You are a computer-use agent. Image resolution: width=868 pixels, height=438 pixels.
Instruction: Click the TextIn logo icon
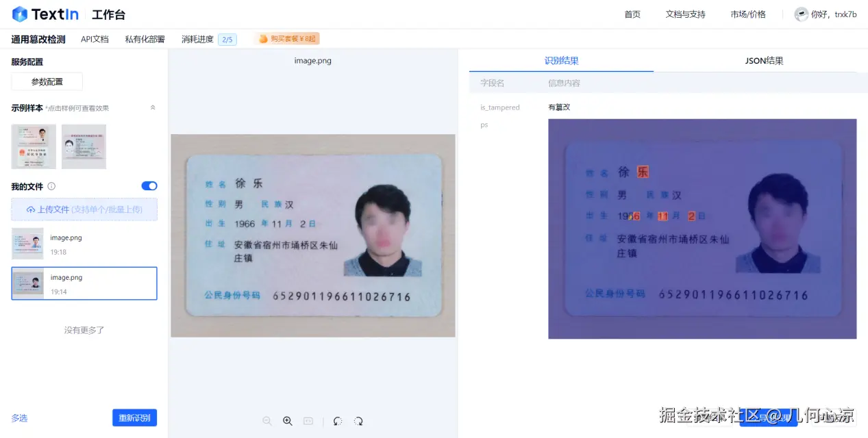18,14
